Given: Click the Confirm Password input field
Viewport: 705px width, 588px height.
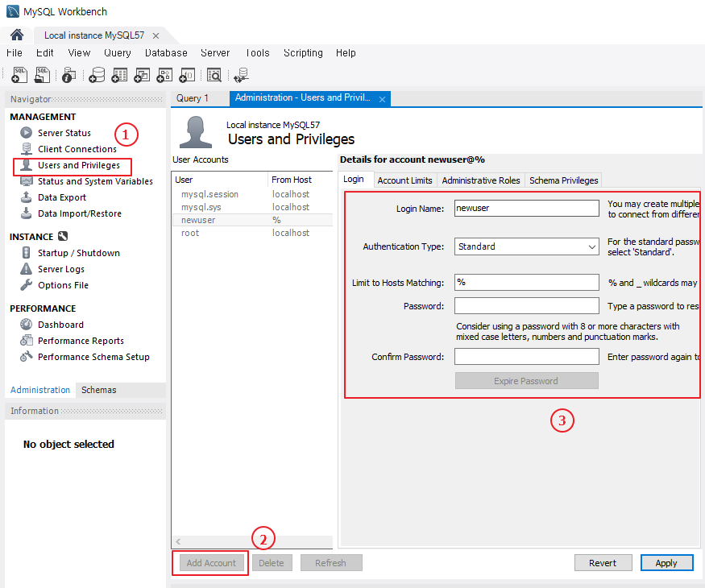Looking at the screenshot, I should [x=526, y=357].
